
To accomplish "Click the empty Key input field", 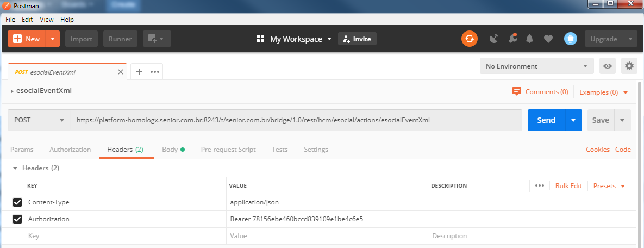I will [x=126, y=236].
